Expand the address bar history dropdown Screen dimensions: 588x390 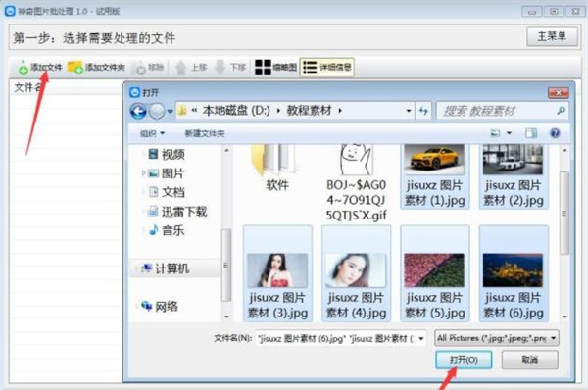pyautogui.click(x=409, y=111)
